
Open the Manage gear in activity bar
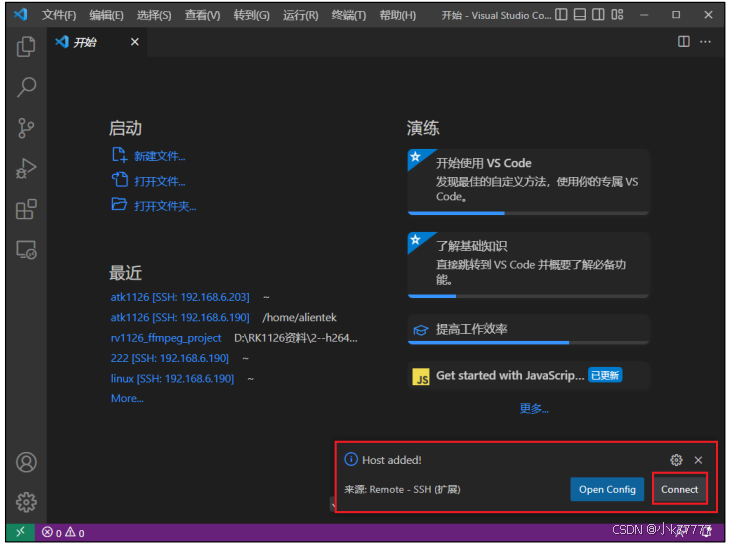26,502
